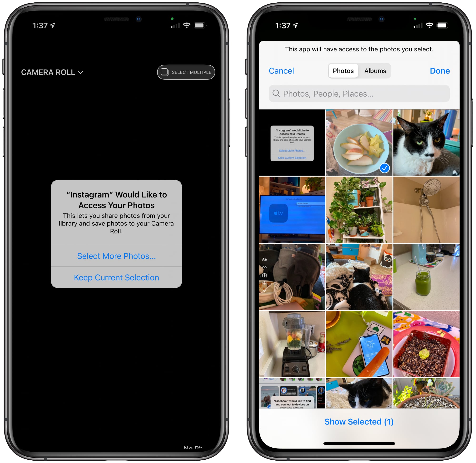Expand CAMERA ROLL dropdown menu
Image resolution: width=476 pixels, height=463 pixels.
point(51,72)
